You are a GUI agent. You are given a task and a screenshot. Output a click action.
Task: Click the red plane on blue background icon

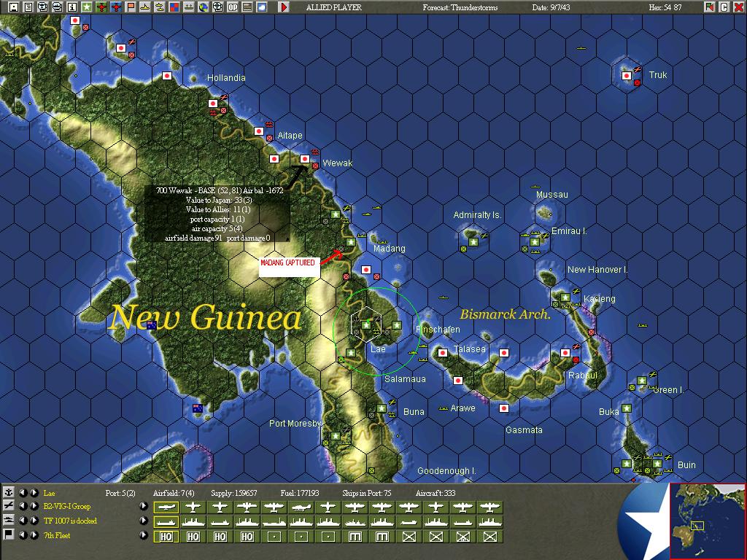116,7
